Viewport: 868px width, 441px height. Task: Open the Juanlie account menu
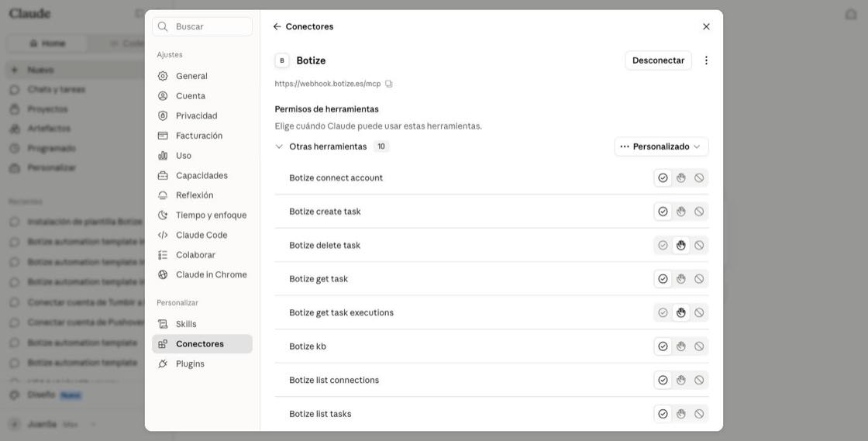tap(53, 425)
